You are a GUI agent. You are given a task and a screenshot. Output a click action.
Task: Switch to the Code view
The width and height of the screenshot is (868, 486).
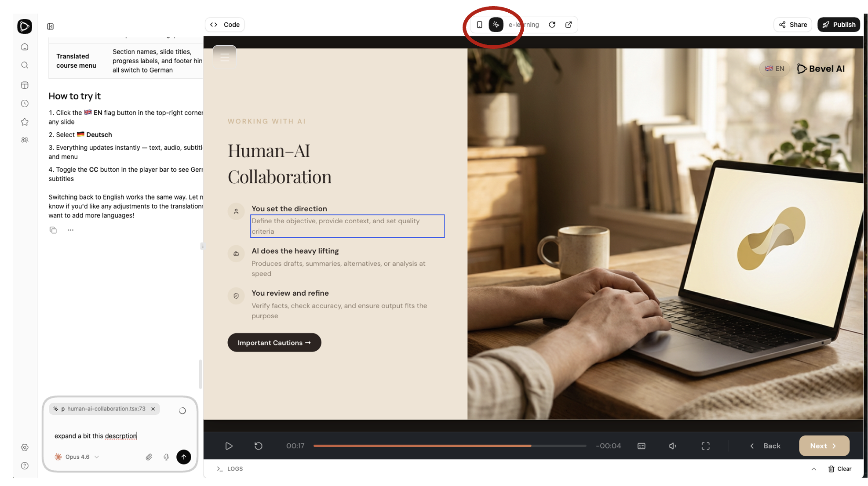click(225, 25)
